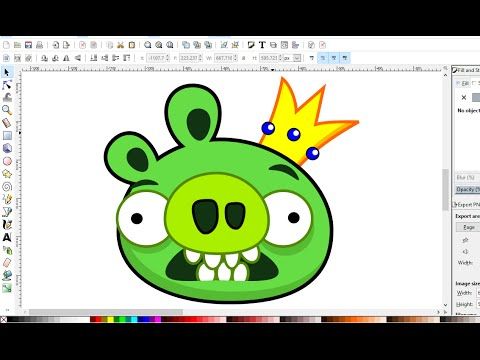Screen dimensions: 480x360
Task: Toggle scaling rounded rectangle corners
Action: [x=323, y=58]
